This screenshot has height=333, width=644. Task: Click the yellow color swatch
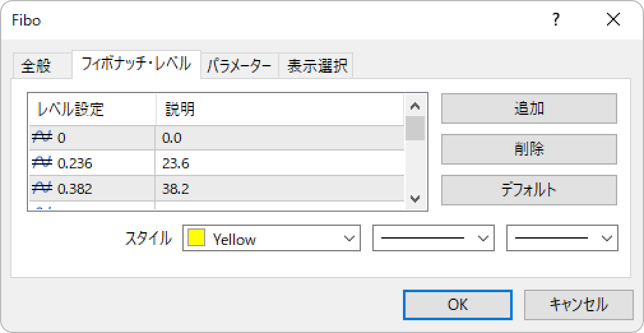point(196,238)
